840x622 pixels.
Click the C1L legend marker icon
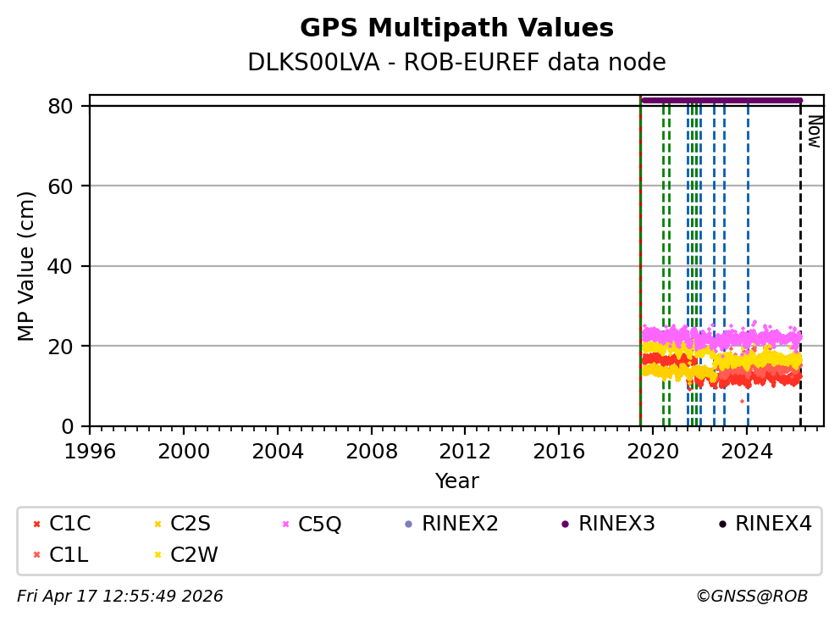[36, 555]
